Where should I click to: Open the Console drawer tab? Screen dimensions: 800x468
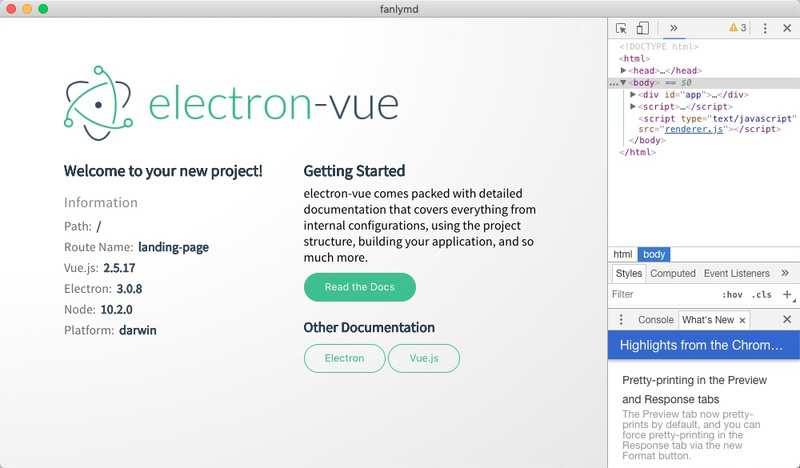655,320
